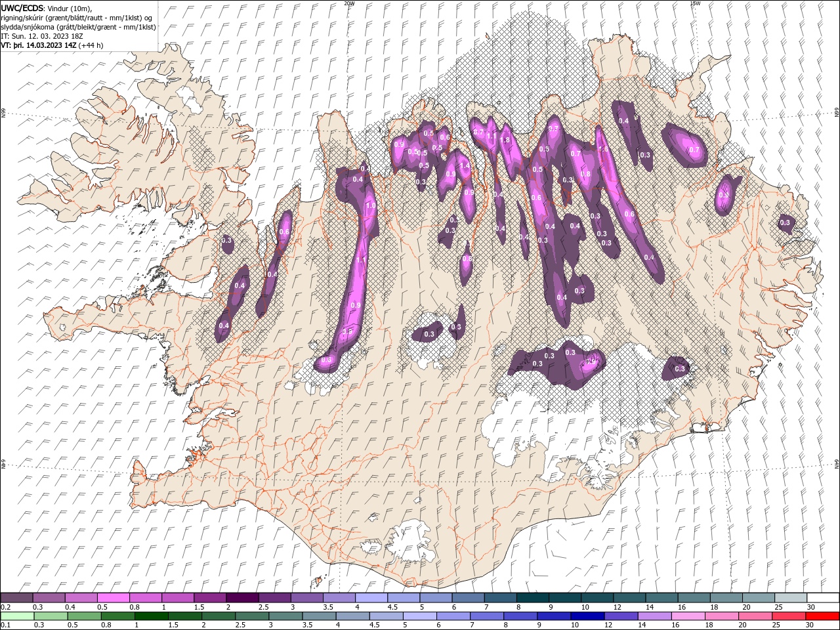Click the white swatch labeled 30 in upper legend
The image size is (840, 630).
pos(823,598)
